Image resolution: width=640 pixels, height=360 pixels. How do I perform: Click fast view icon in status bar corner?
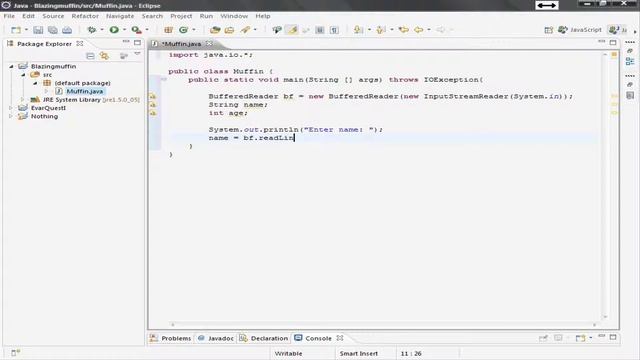[15, 353]
